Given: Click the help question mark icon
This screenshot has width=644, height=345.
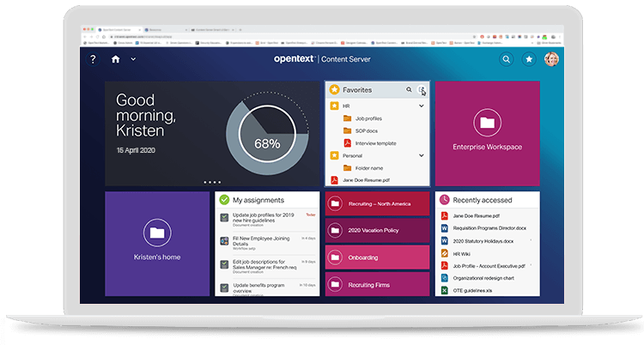Looking at the screenshot, I should click(x=94, y=59).
